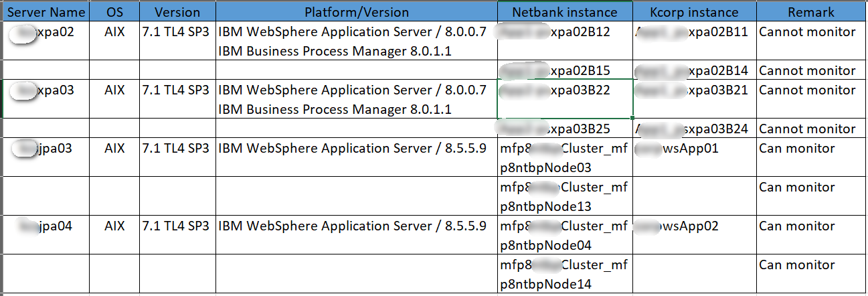
Task: Select the 'Remark' column header
Action: coord(811,12)
